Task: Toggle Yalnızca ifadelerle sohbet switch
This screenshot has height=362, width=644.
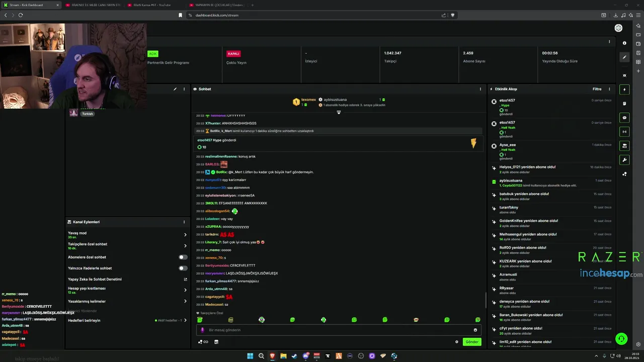Action: tap(183, 268)
